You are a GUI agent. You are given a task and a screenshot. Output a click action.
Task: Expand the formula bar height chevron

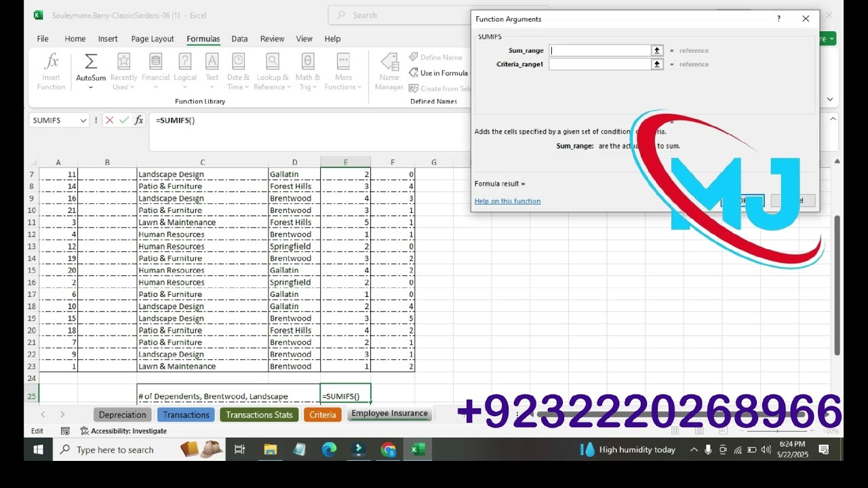pyautogui.click(x=833, y=119)
